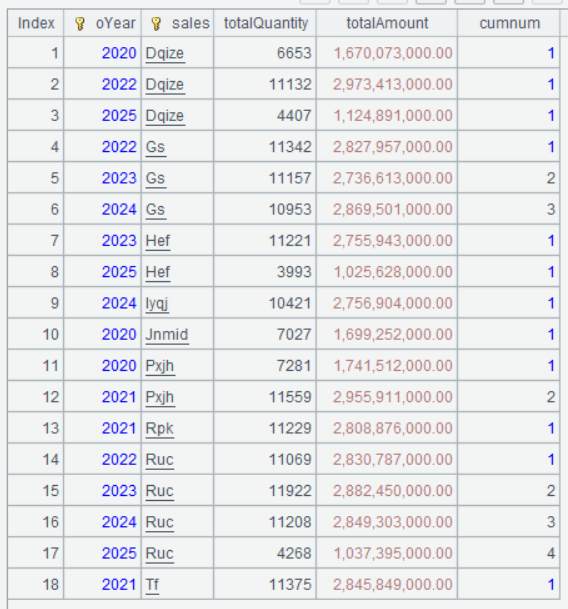The width and height of the screenshot is (568, 609).
Task: Select totalQuantity cell 7027
Action: 265,335
